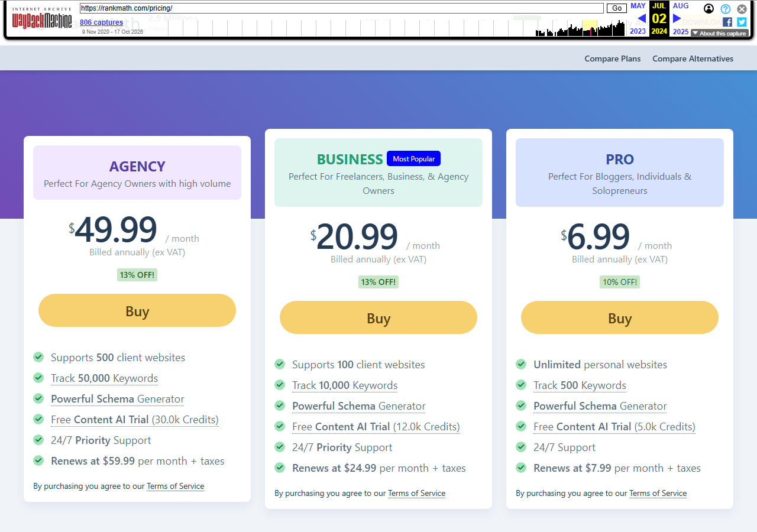The image size is (757, 532).
Task: Click the PRO plan heading
Action: (x=620, y=159)
